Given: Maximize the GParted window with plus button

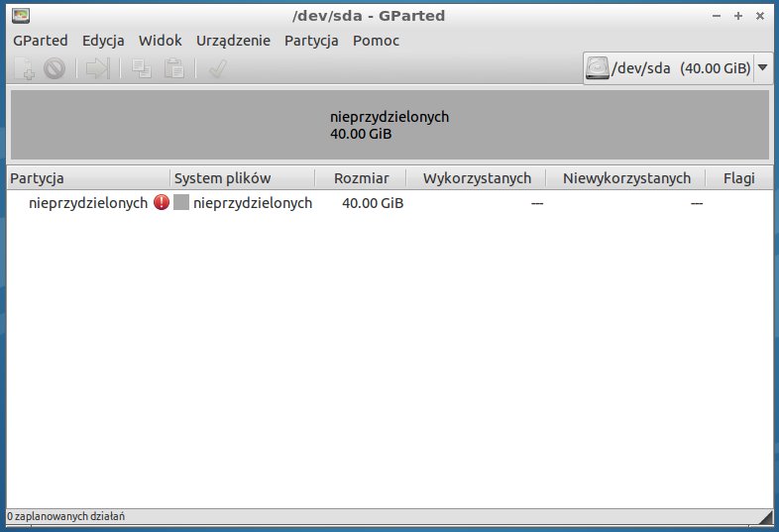Looking at the screenshot, I should click(x=738, y=16).
